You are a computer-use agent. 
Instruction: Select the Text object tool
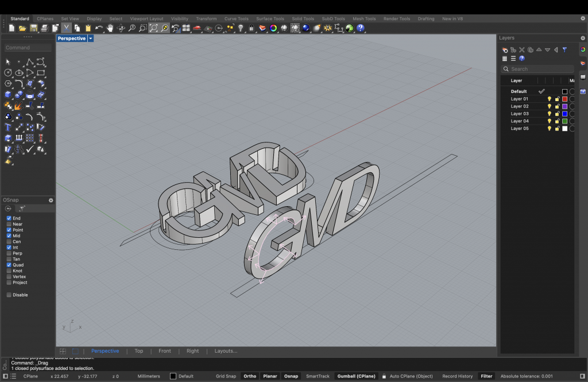pyautogui.click(x=8, y=128)
